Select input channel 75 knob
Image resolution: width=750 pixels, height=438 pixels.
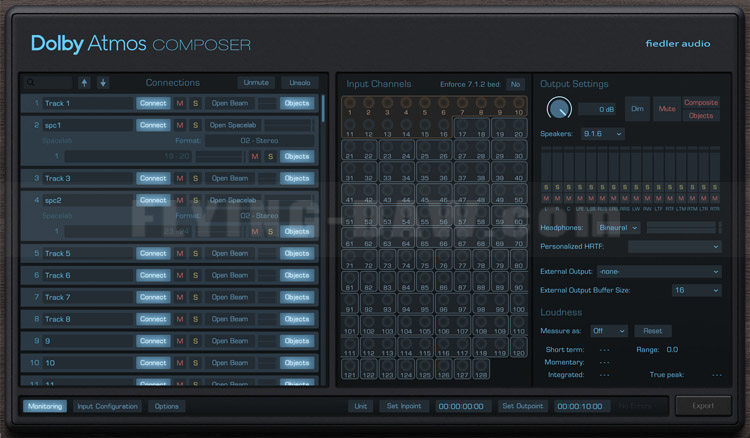pyautogui.click(x=425, y=256)
